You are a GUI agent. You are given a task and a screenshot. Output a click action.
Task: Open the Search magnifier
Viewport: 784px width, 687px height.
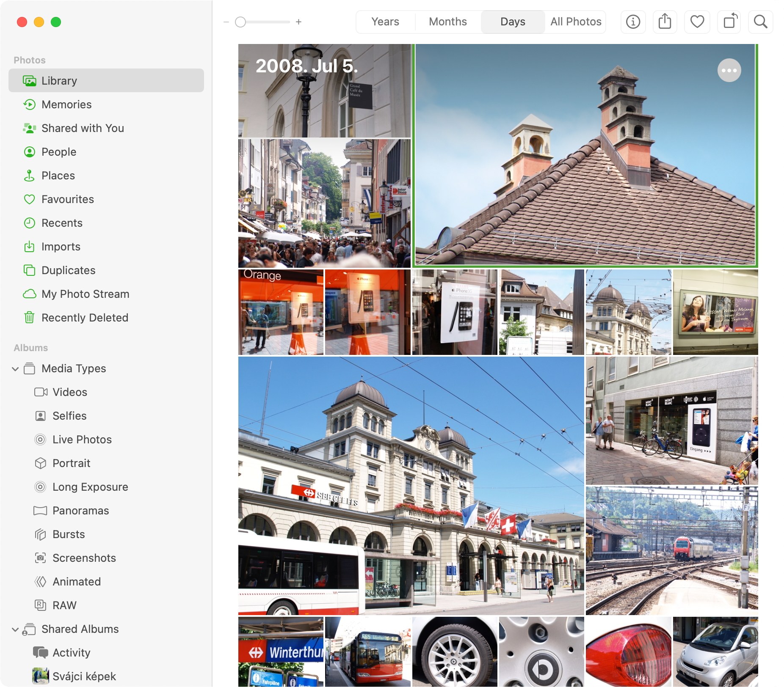coord(760,22)
